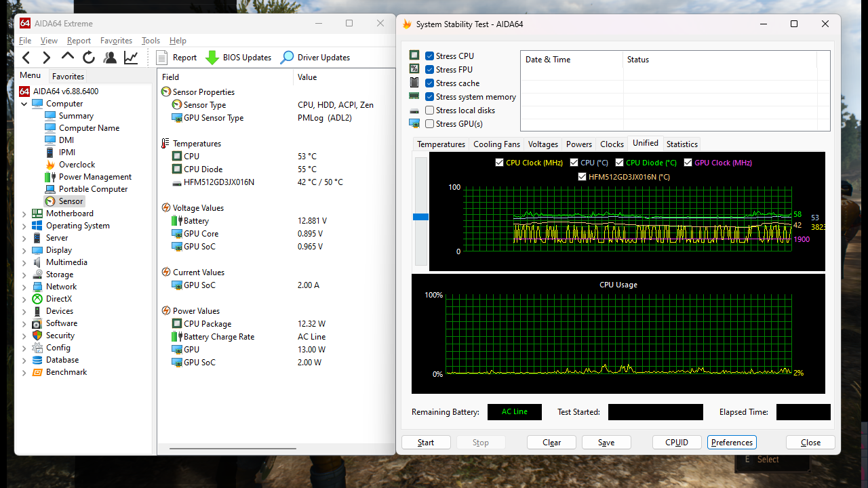The width and height of the screenshot is (868, 488).
Task: Enable Stress GPU(s) checkbox
Action: pyautogui.click(x=429, y=124)
